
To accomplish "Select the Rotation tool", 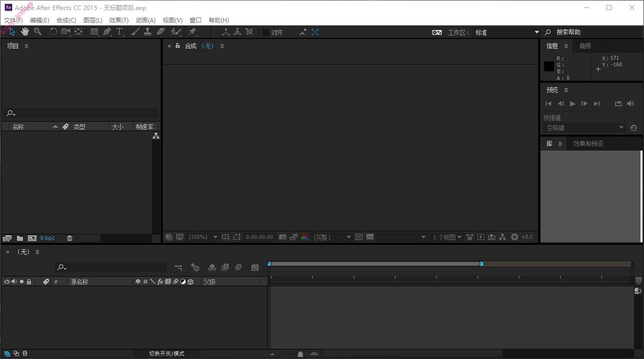I will (x=53, y=32).
